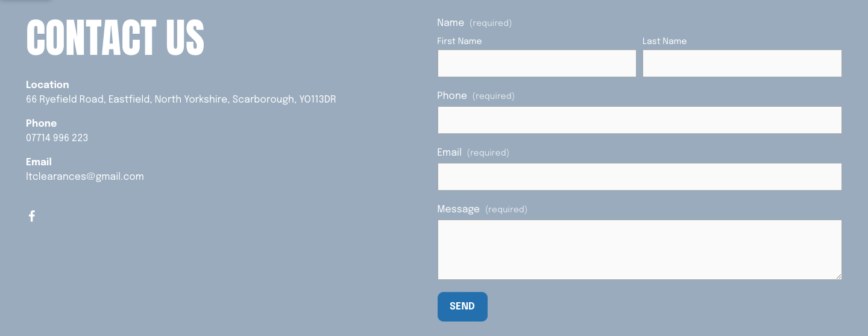
Task: Click the "Email (required)" form label
Action: 473,153
